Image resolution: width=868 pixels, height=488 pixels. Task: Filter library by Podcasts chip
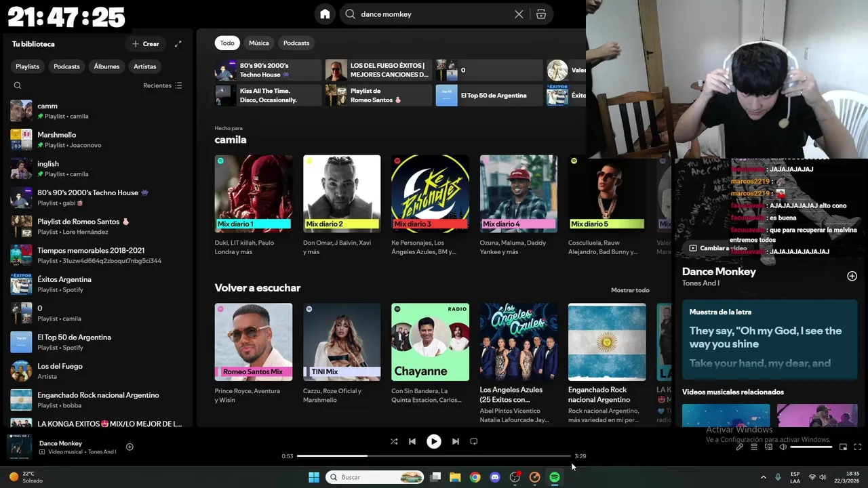pyautogui.click(x=66, y=66)
